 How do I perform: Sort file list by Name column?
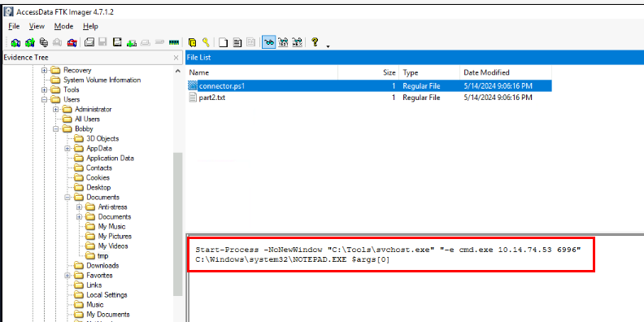click(262, 72)
